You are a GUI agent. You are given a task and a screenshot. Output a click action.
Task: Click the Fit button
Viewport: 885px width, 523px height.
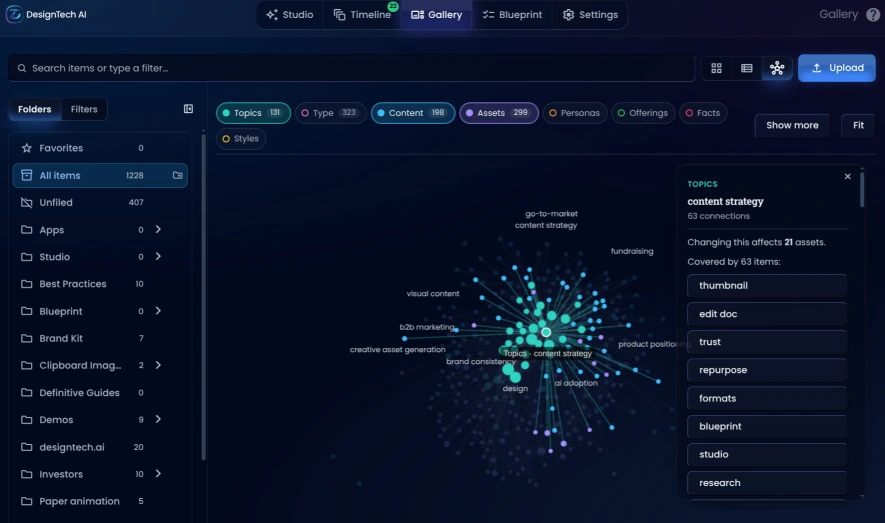coord(858,125)
